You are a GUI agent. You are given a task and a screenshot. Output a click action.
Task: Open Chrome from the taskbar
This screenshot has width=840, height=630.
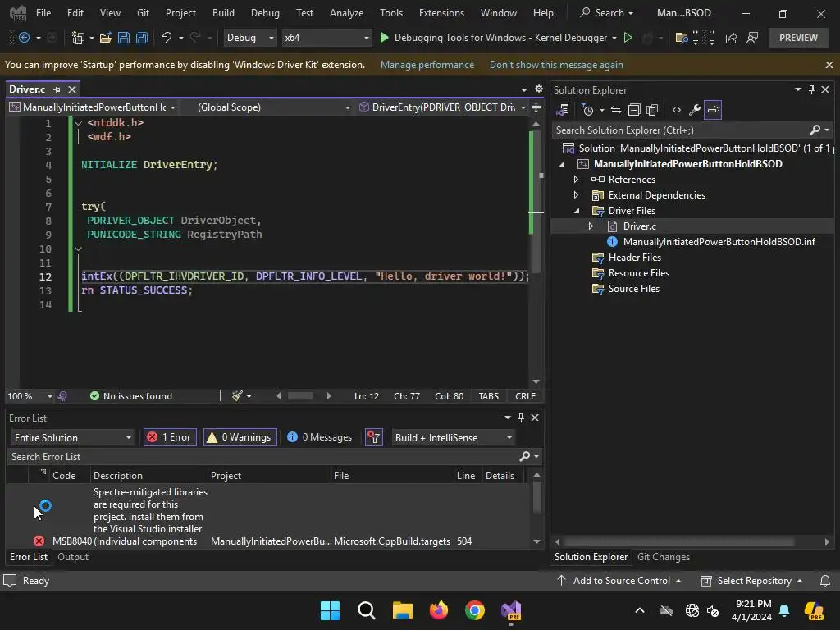(475, 610)
